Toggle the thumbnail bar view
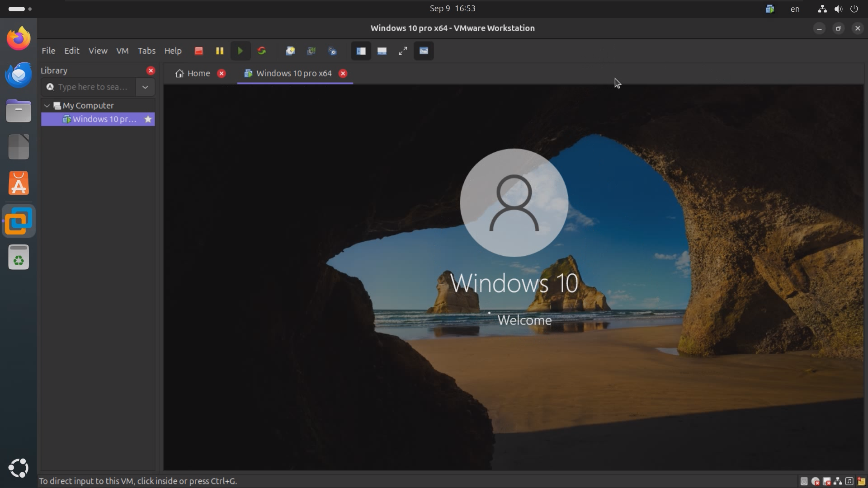This screenshot has height=488, width=868. click(382, 51)
